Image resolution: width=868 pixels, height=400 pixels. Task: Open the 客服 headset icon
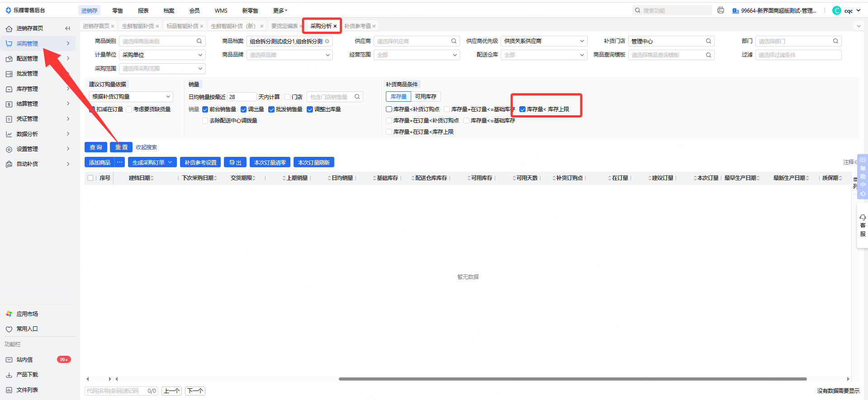pos(863,217)
